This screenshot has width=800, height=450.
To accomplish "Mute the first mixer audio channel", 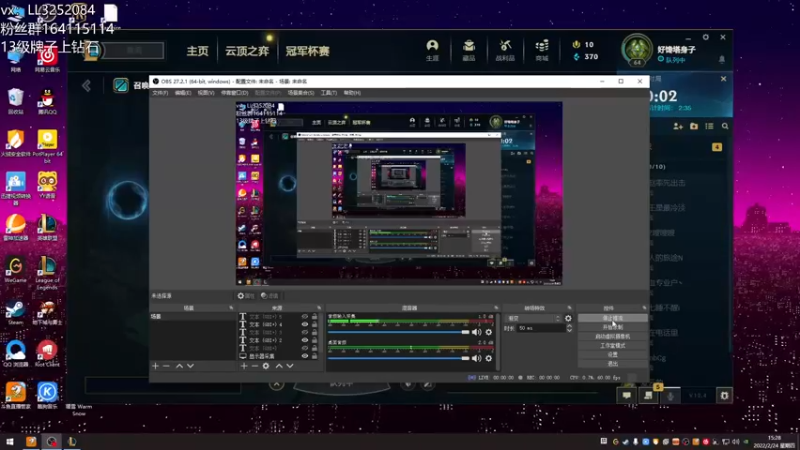I will tap(477, 332).
